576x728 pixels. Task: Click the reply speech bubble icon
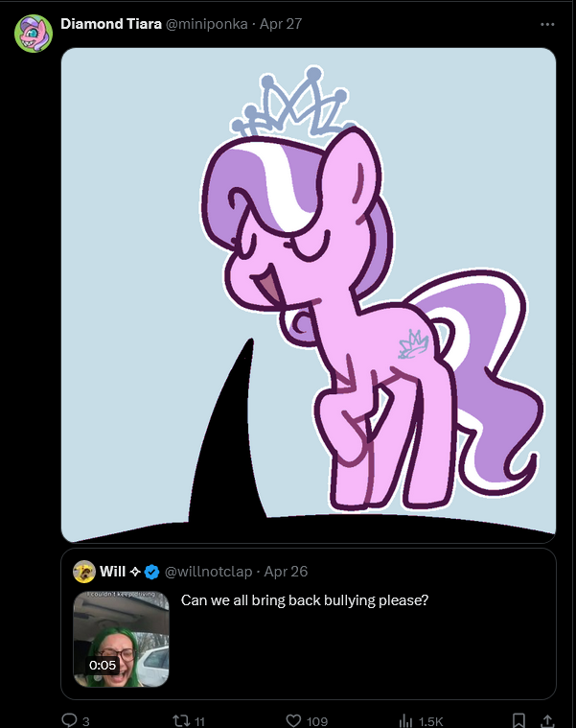(70, 720)
